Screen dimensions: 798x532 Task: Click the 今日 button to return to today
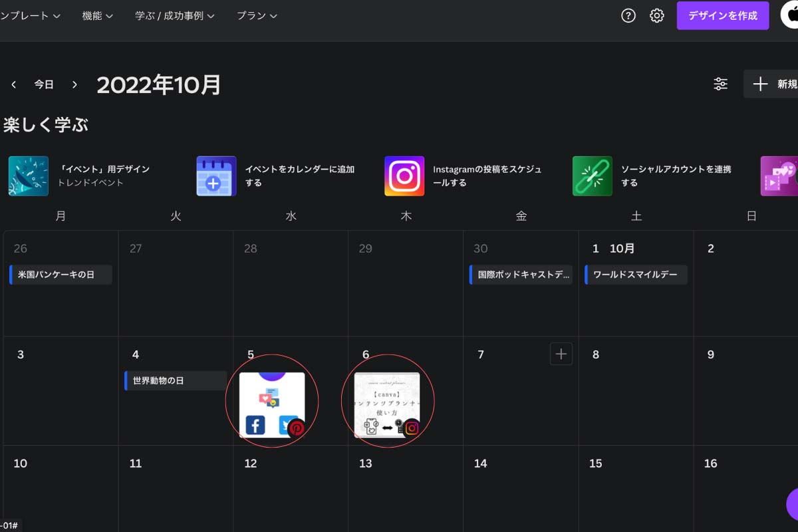click(x=43, y=84)
